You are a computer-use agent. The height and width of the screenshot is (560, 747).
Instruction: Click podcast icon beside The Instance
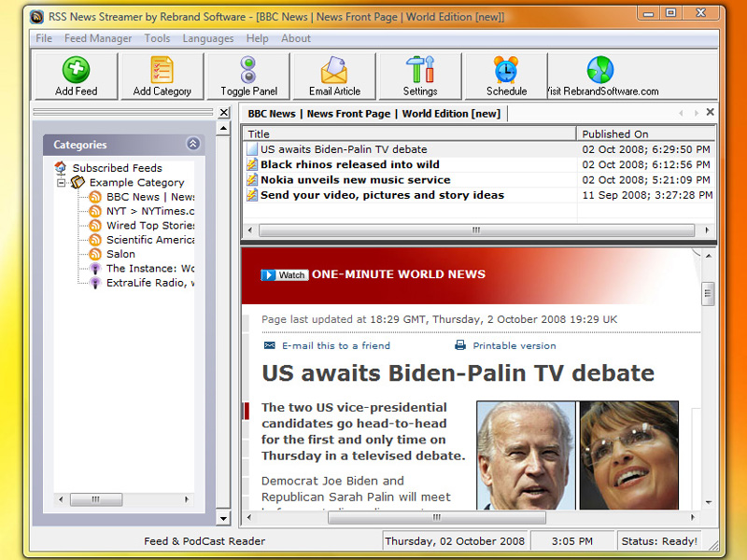[x=95, y=269]
